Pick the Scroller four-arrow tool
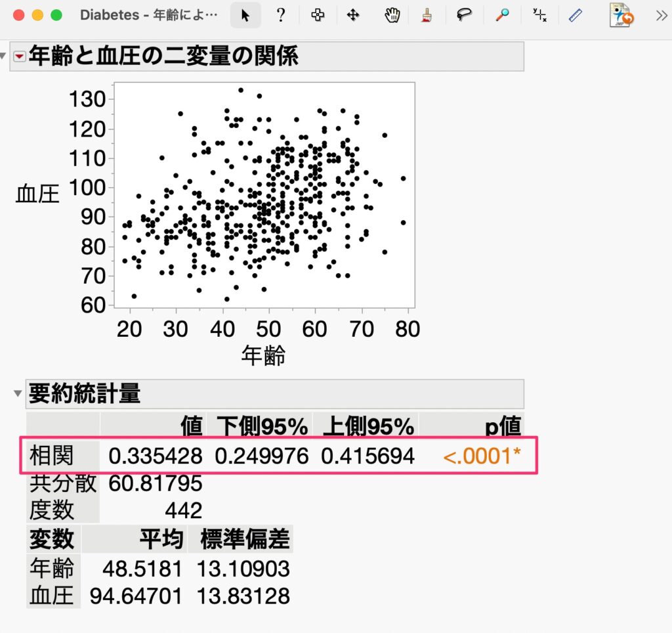Screen dimensions: 672x633 353,16
